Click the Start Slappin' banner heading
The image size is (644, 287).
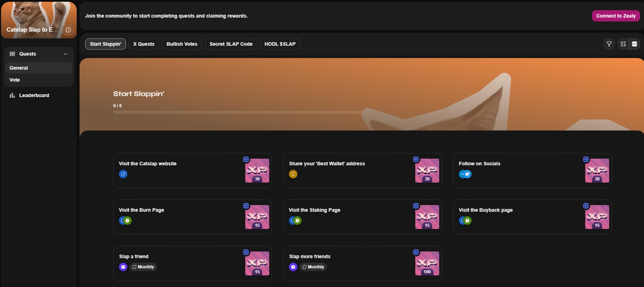(139, 94)
